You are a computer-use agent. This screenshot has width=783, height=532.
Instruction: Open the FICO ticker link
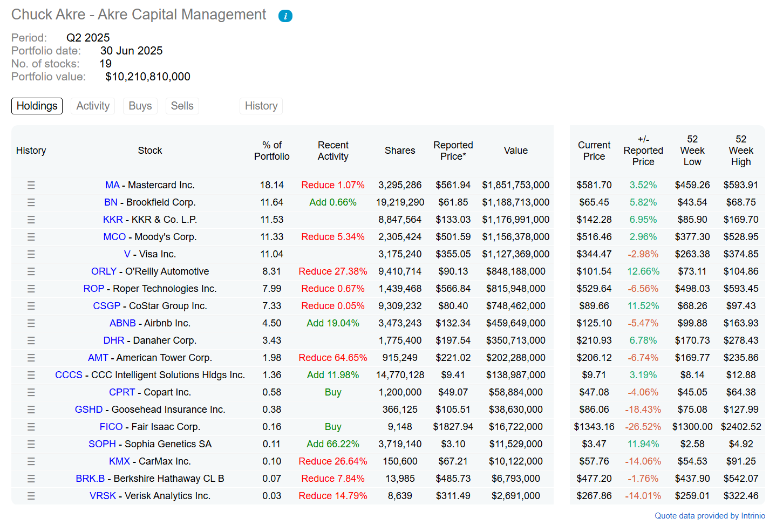pyautogui.click(x=111, y=427)
